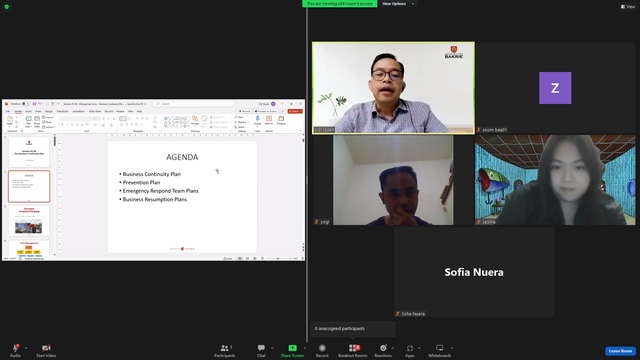This screenshot has height=360, width=640.
Task: Click the red Share button in PowerPoint
Action: pos(295,111)
